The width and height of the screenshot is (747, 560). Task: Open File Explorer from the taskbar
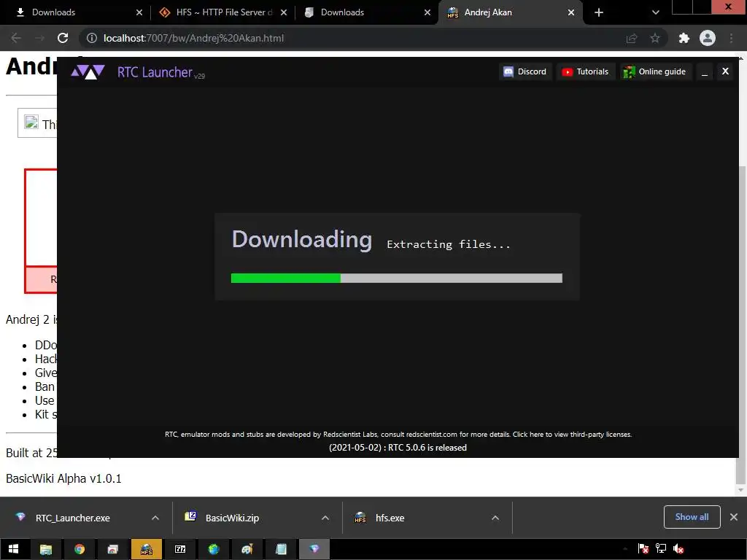click(x=46, y=549)
